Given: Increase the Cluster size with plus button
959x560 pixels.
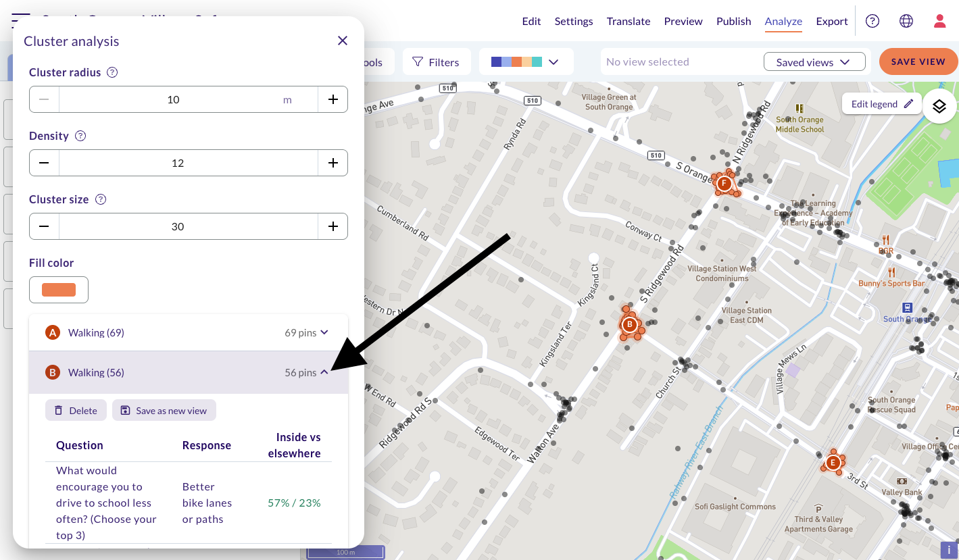Looking at the screenshot, I should [x=333, y=226].
